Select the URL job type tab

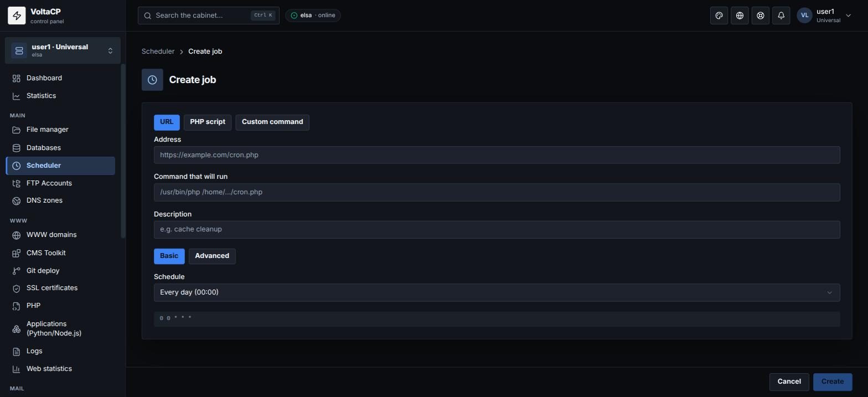coord(167,122)
